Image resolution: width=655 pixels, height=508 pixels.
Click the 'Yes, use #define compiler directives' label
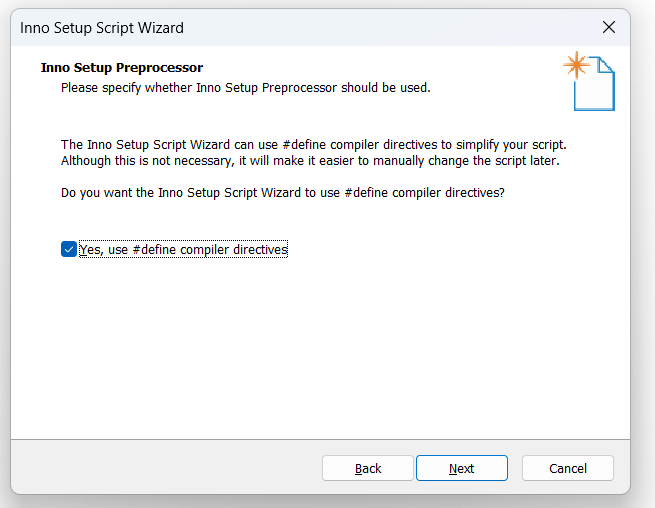pos(183,249)
